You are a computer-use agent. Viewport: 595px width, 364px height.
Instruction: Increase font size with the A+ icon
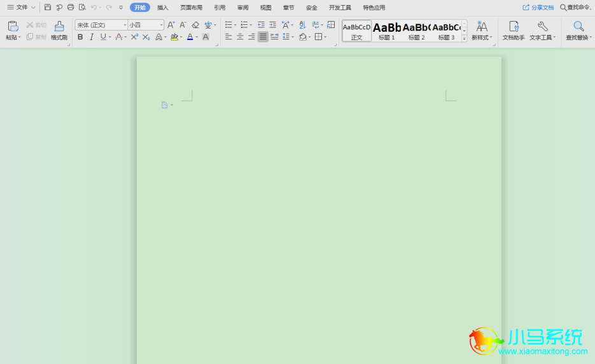point(171,25)
